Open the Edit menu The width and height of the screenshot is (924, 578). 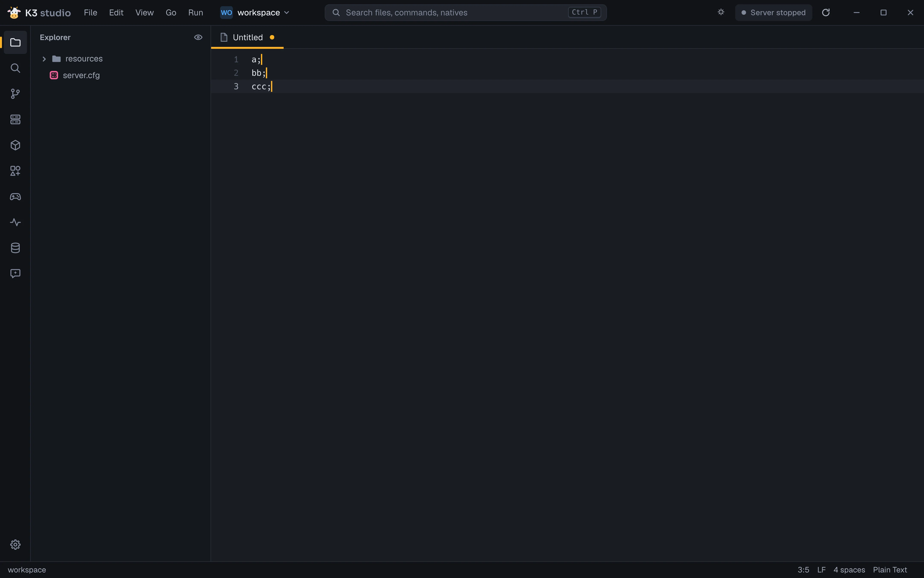click(x=116, y=13)
